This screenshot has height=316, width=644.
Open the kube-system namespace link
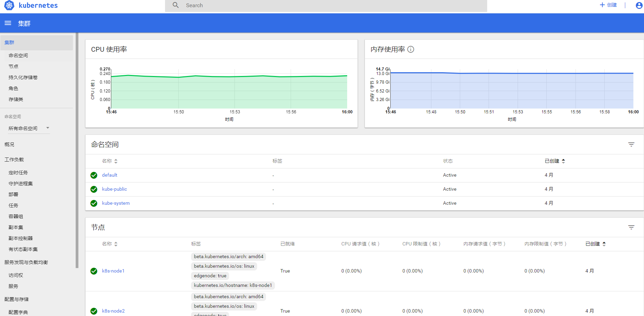[x=116, y=203]
